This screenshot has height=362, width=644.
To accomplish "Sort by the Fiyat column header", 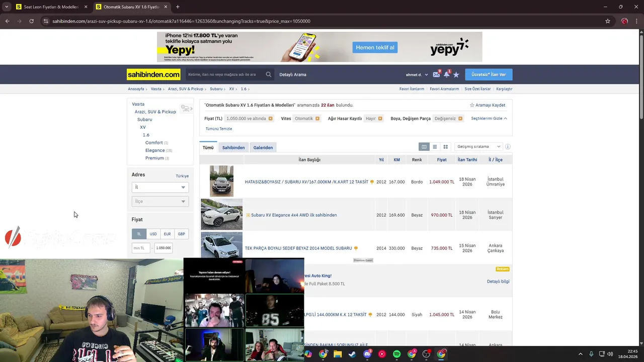I will 442,160.
